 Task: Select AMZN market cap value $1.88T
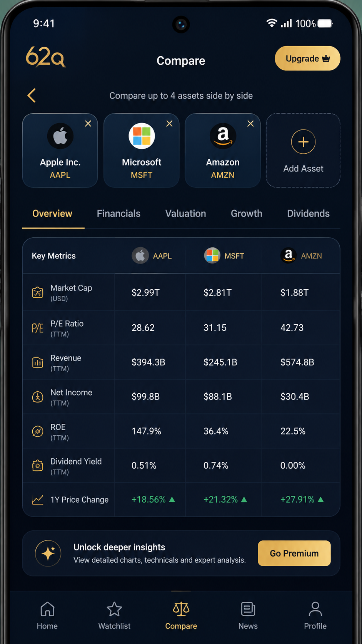click(294, 293)
